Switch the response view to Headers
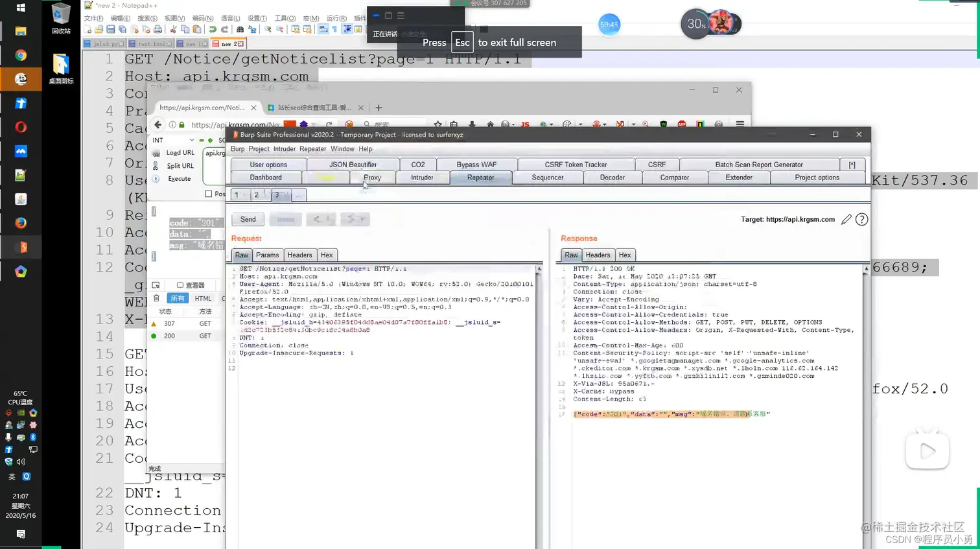Screen dimensions: 980x549 (598, 255)
